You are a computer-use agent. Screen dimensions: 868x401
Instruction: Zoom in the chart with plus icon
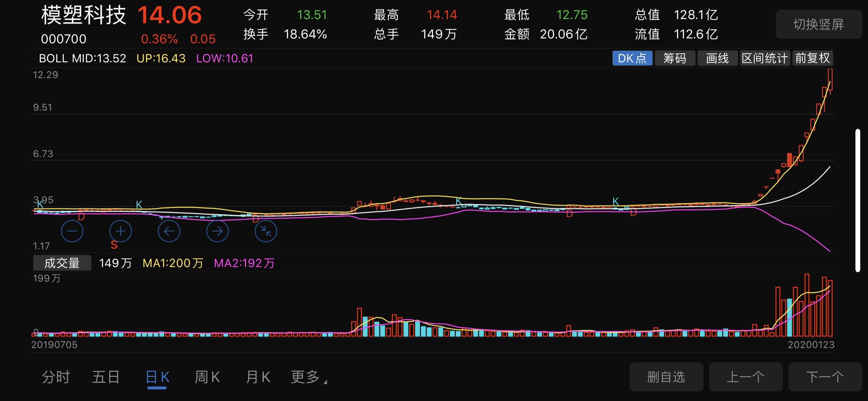(x=120, y=231)
